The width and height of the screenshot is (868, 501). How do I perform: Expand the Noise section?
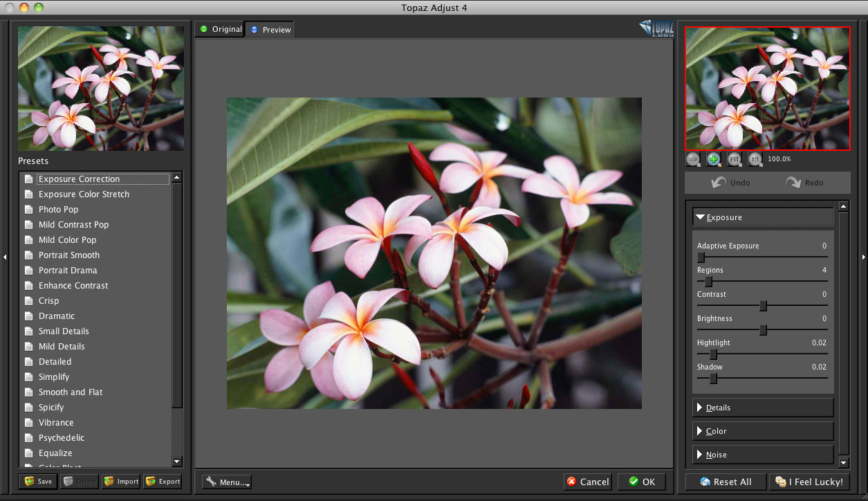pos(763,455)
